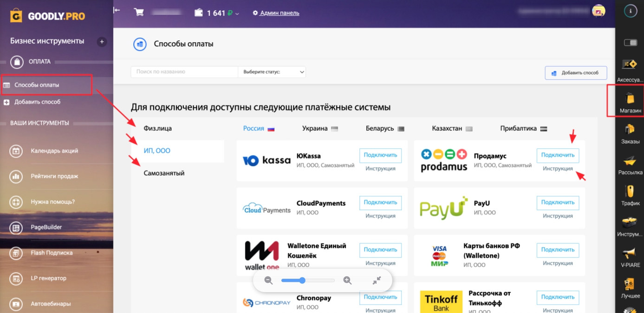Open the Flash Подписка icon
The height and width of the screenshot is (313, 644).
(x=16, y=253)
